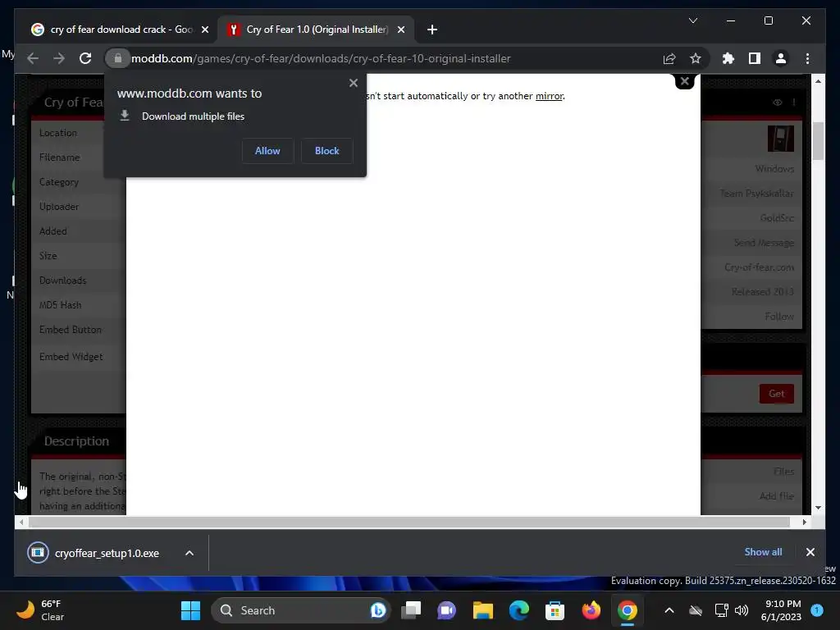The image size is (840, 630).
Task: Open clock and calendar 9:10 PM
Action: coord(782,610)
